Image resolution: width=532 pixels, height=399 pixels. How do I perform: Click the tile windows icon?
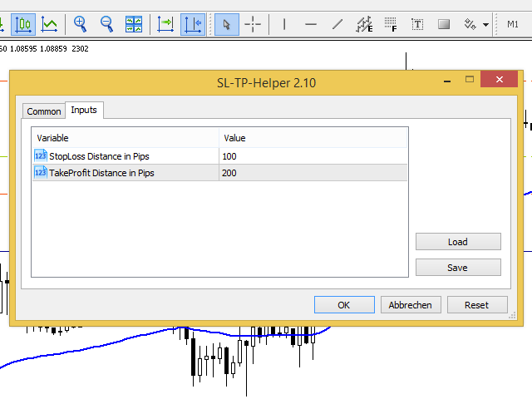pyautogui.click(x=133, y=24)
